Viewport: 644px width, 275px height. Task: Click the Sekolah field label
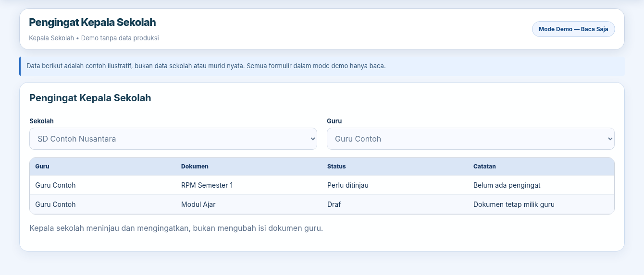[41, 121]
